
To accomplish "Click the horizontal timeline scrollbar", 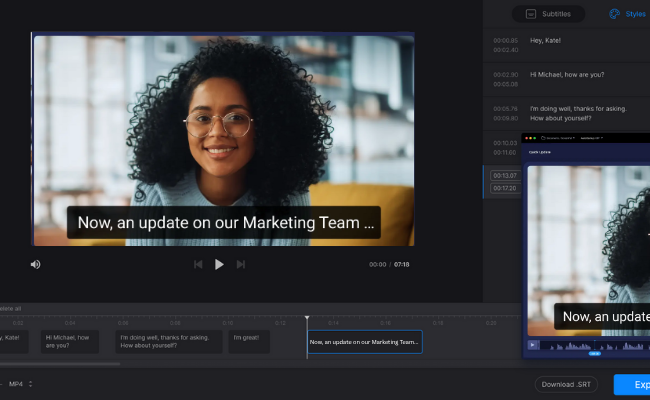I will [x=60, y=364].
